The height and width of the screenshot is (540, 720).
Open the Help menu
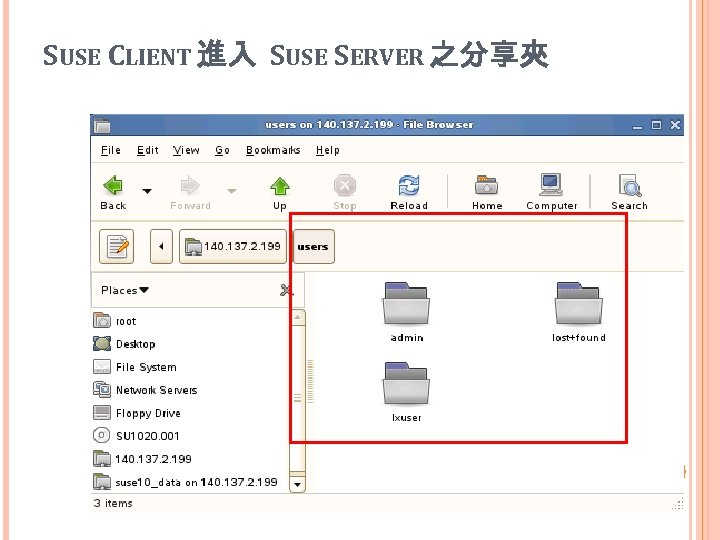[327, 150]
